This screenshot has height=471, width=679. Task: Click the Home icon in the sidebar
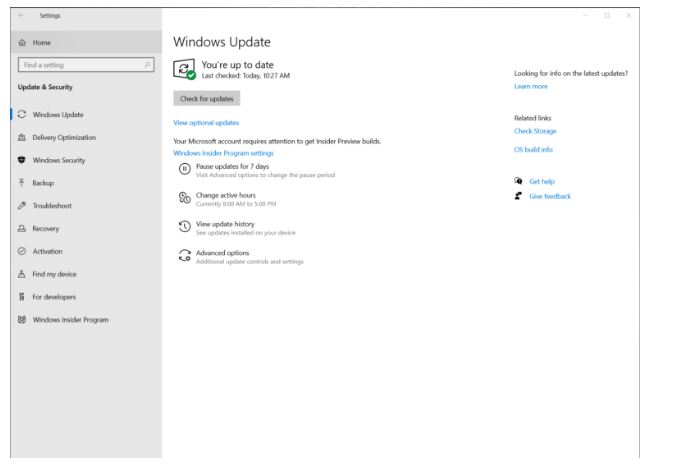pos(22,42)
